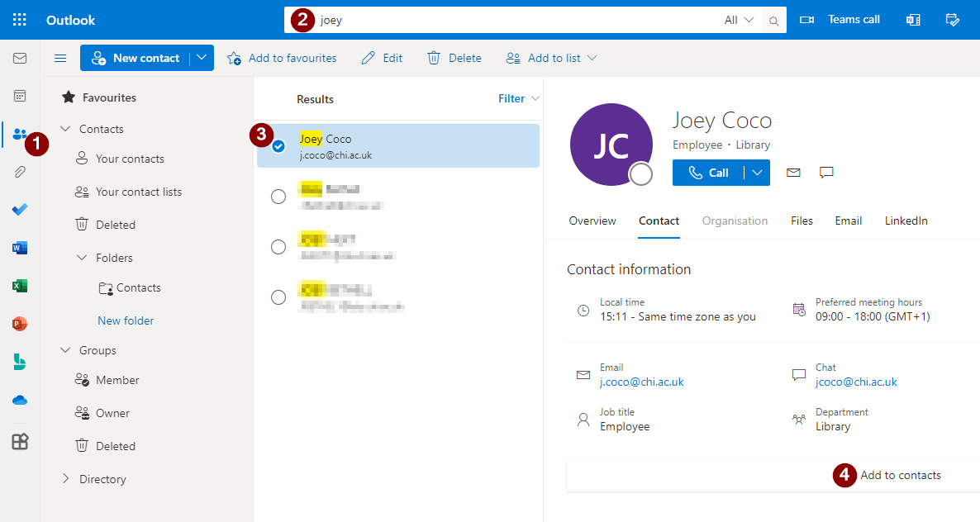Viewport: 980px width, 522px height.
Task: Start a Teams call
Action: click(x=840, y=20)
